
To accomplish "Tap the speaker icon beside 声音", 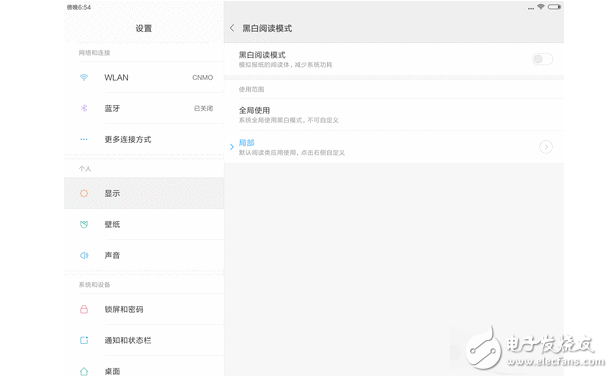I will point(84,255).
